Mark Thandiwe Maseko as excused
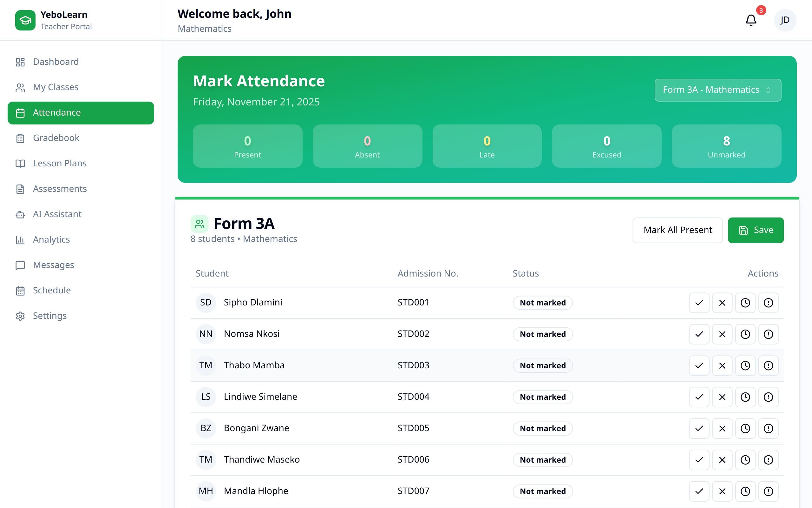This screenshot has height=508, width=812. [768, 460]
